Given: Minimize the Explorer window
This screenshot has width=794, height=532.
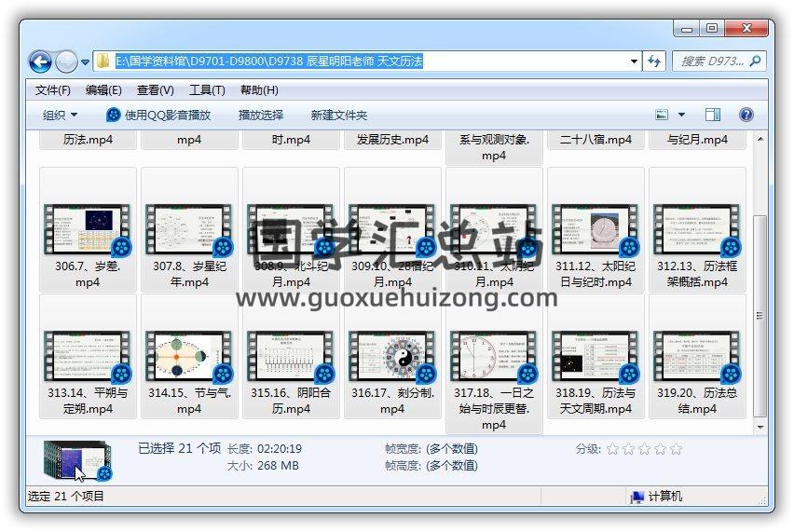Looking at the screenshot, I should coord(687,28).
